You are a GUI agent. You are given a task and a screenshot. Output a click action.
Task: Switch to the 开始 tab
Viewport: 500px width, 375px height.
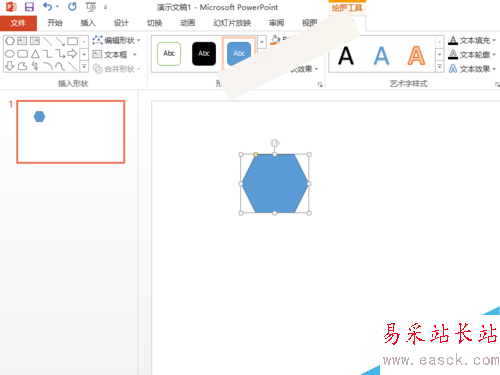pos(55,23)
